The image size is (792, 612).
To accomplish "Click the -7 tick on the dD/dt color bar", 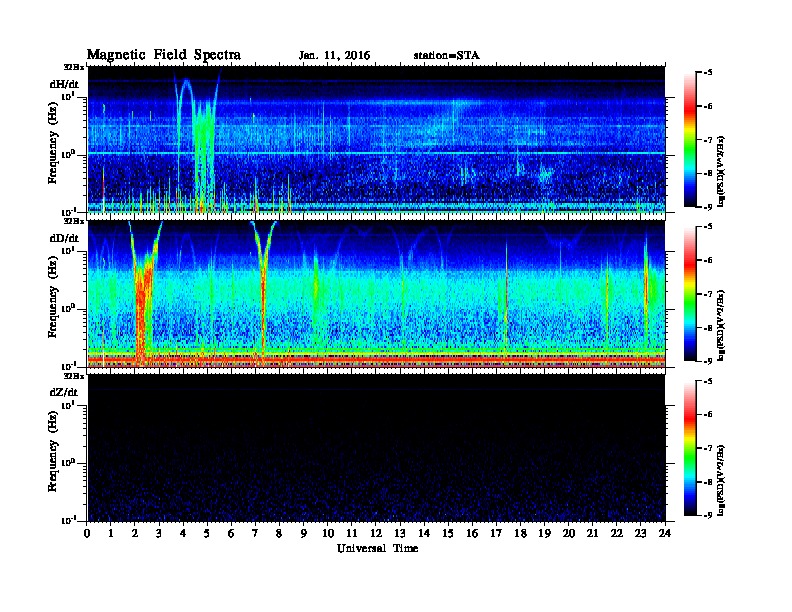I will click(x=707, y=294).
